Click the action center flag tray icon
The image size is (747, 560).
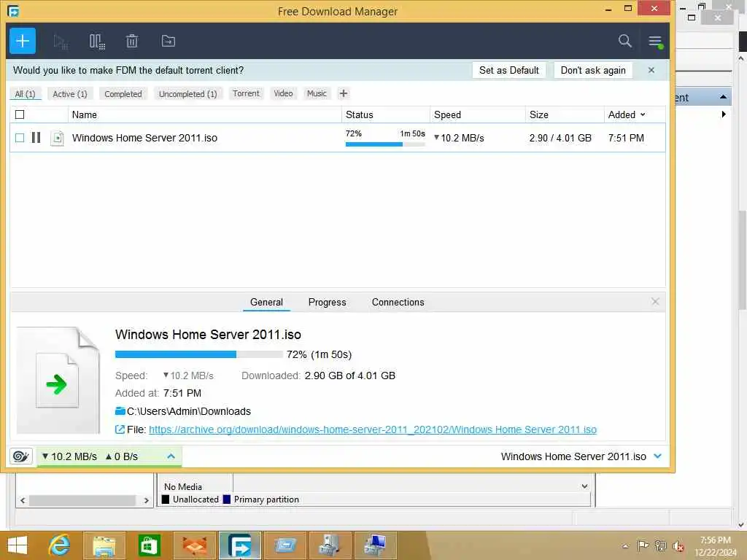coord(643,545)
